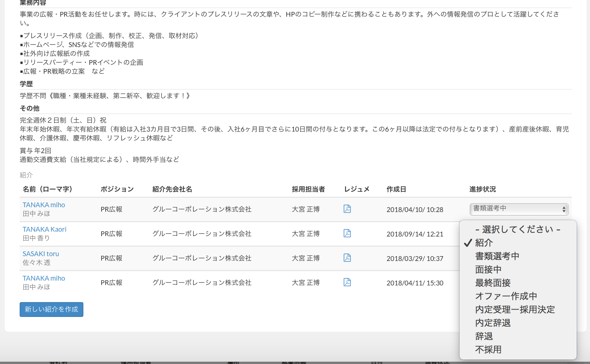Choose 内定辞退 from the status list

tap(493, 323)
